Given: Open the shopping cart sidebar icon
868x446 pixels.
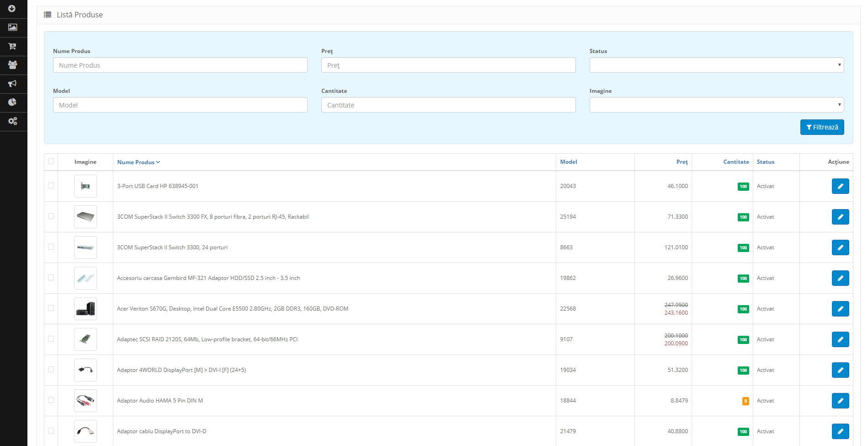Looking at the screenshot, I should point(12,46).
